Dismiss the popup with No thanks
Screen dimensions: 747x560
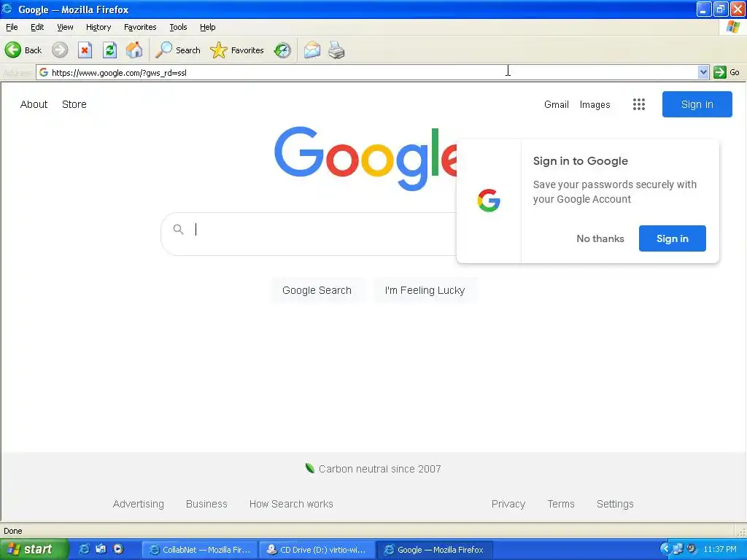(600, 238)
